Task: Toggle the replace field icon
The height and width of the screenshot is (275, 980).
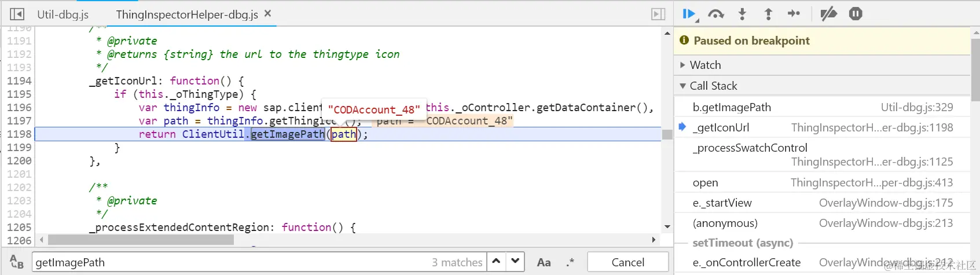Action: [17, 262]
